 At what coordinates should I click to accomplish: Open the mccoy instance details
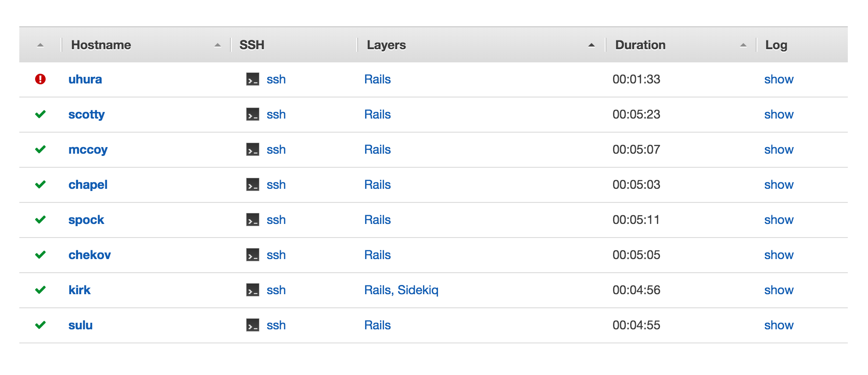88,150
